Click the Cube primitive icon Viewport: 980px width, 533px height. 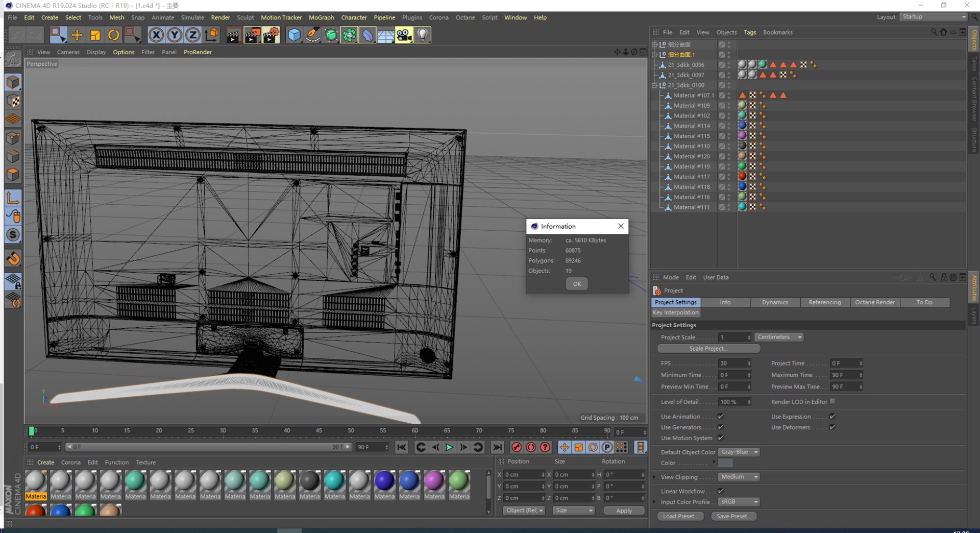coord(295,35)
